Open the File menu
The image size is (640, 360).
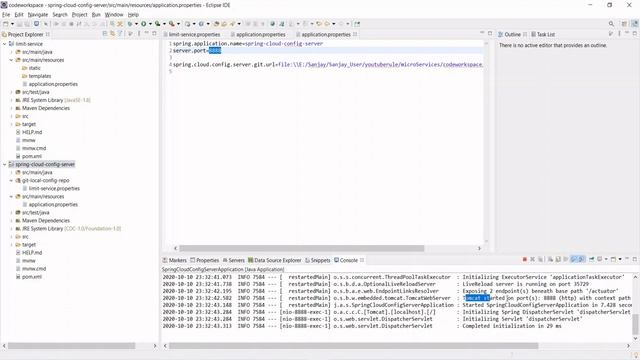click(6, 14)
